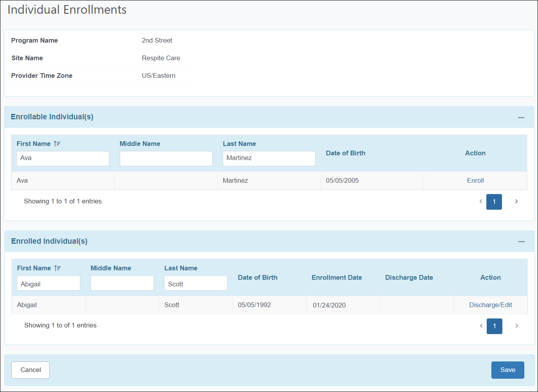Collapse the Enrollable Individual(s) panel

click(x=521, y=117)
